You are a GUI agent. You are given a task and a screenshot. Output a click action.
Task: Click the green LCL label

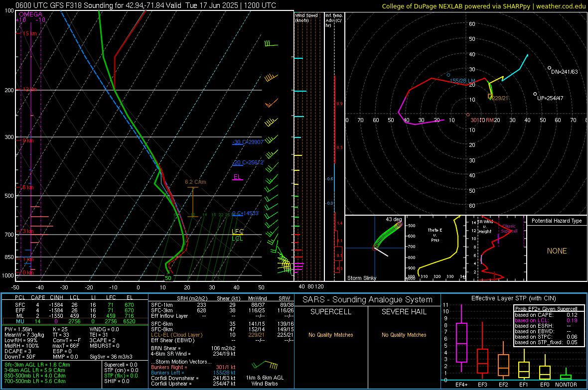click(x=237, y=238)
